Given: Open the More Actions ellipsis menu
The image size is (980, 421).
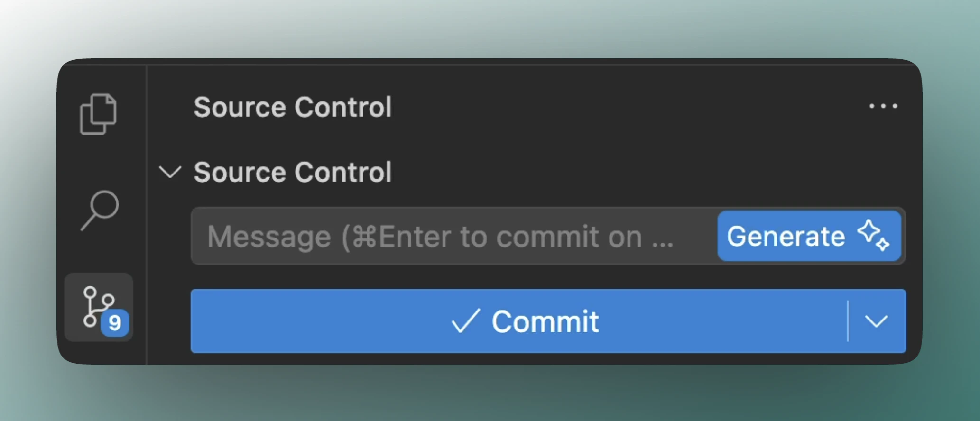Looking at the screenshot, I should coord(883,106).
